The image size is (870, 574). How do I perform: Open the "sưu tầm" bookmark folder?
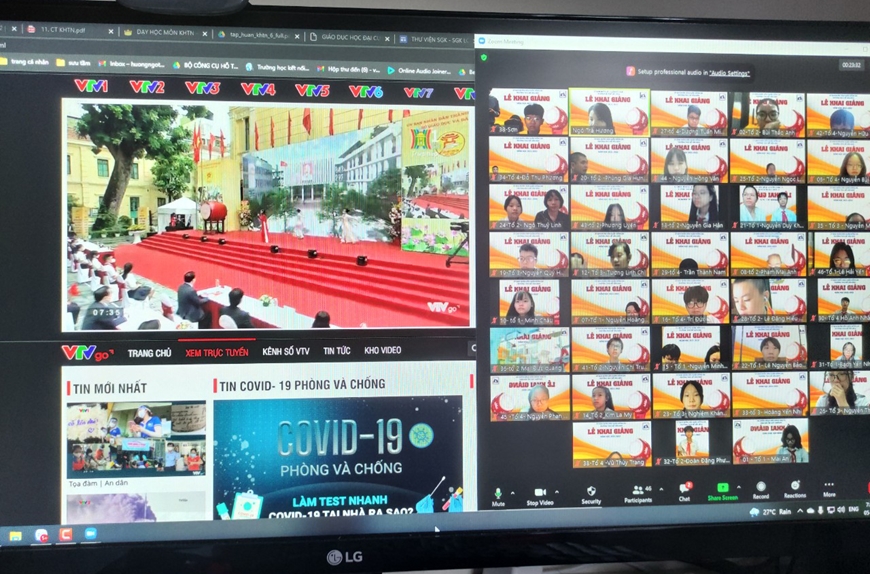point(73,63)
